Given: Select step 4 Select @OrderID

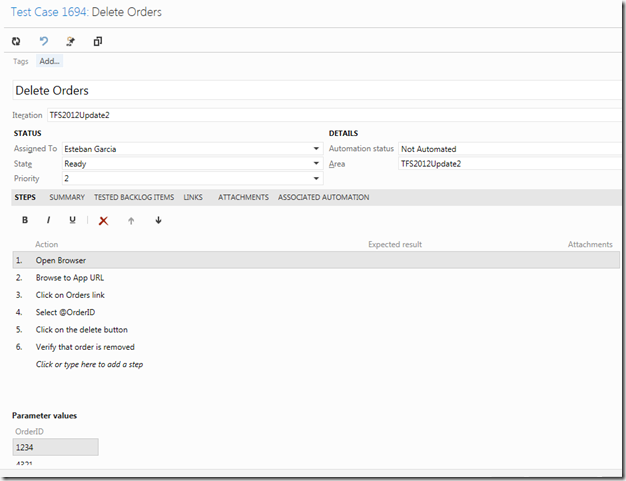Looking at the screenshot, I should [316, 312].
